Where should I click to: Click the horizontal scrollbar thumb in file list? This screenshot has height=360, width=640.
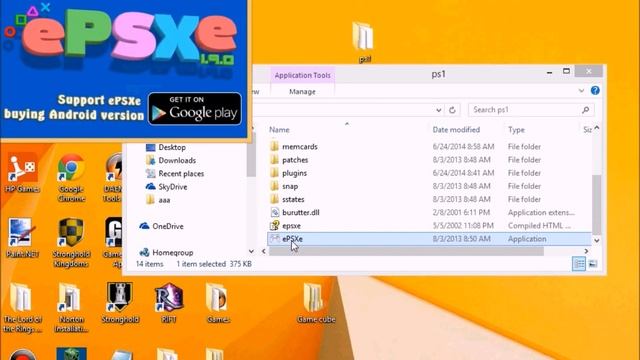coord(406,251)
